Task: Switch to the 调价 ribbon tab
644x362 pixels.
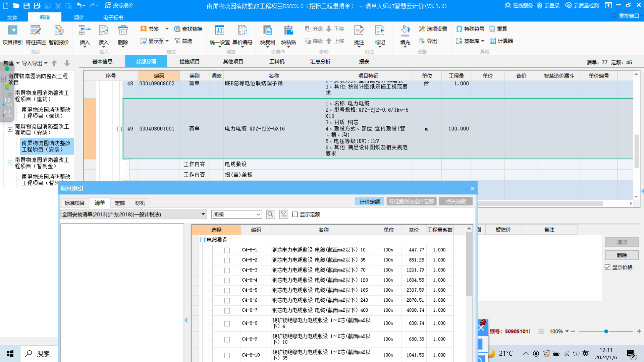Action: point(79,17)
